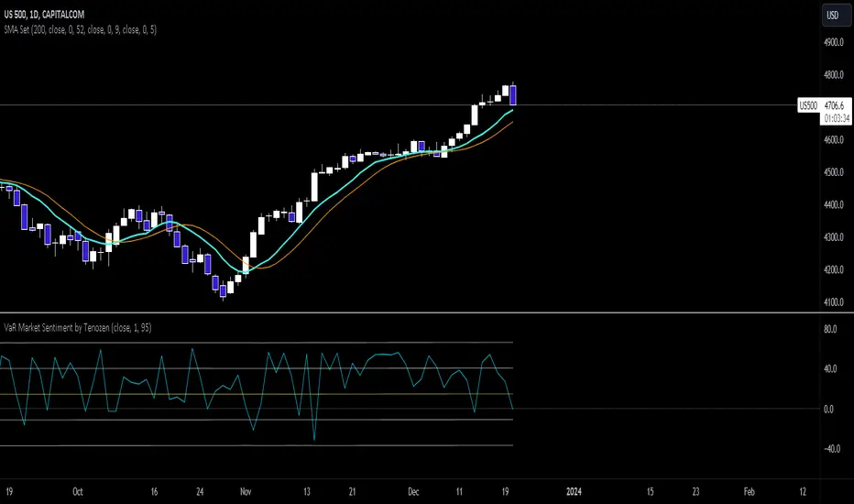
Task: Click the 4900.0 price axis label
Action: pos(834,42)
